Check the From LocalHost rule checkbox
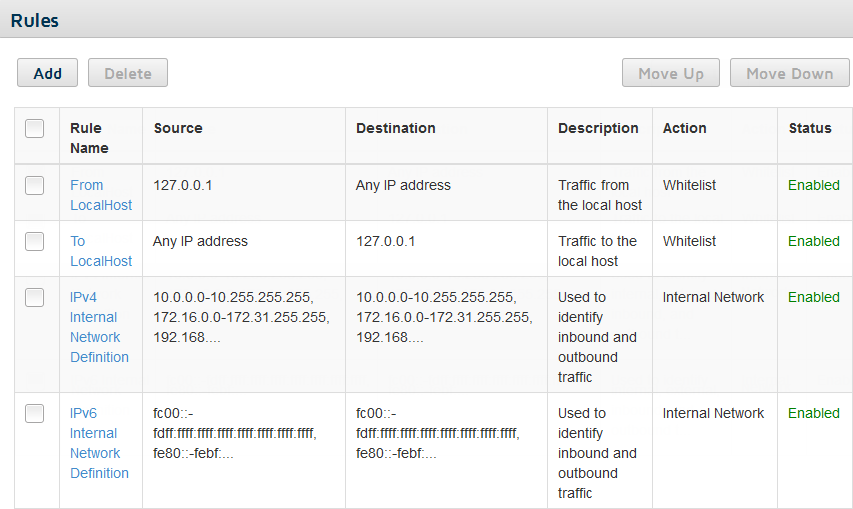 click(34, 185)
